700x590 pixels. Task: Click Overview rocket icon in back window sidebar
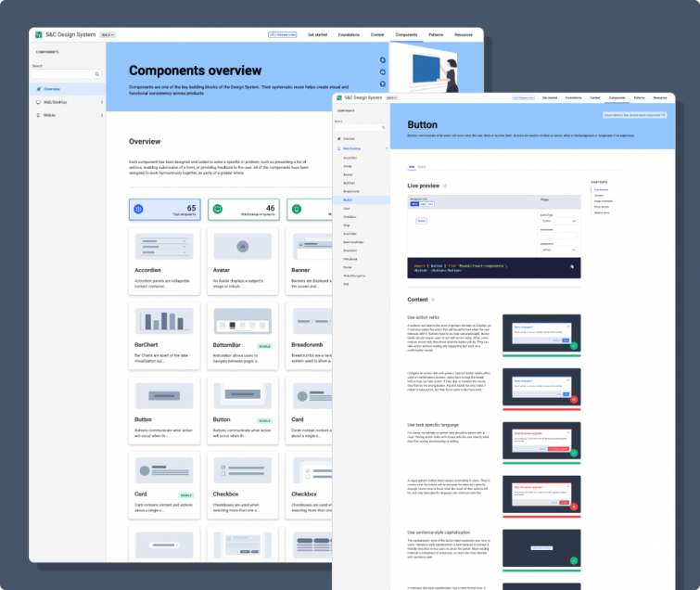[x=38, y=89]
